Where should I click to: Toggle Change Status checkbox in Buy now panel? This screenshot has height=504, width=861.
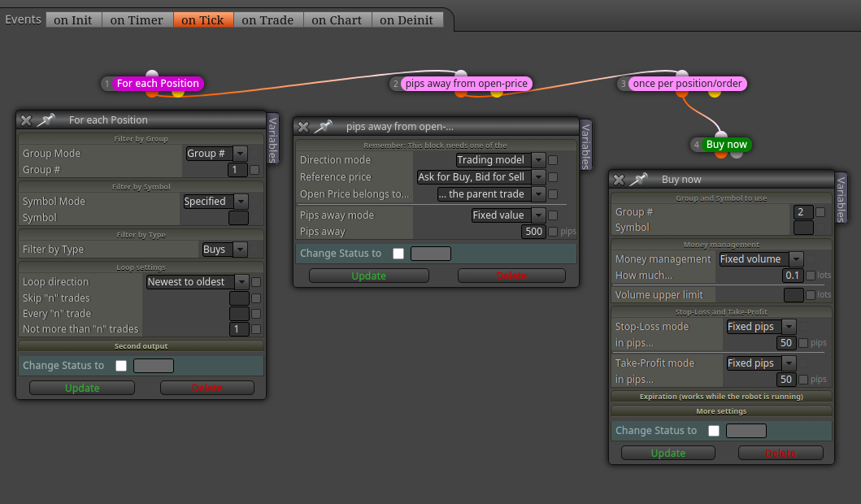click(x=714, y=430)
